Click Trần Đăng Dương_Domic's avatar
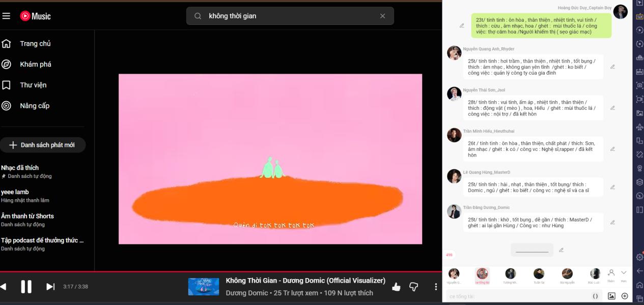The height and width of the screenshot is (305, 644). (x=454, y=211)
